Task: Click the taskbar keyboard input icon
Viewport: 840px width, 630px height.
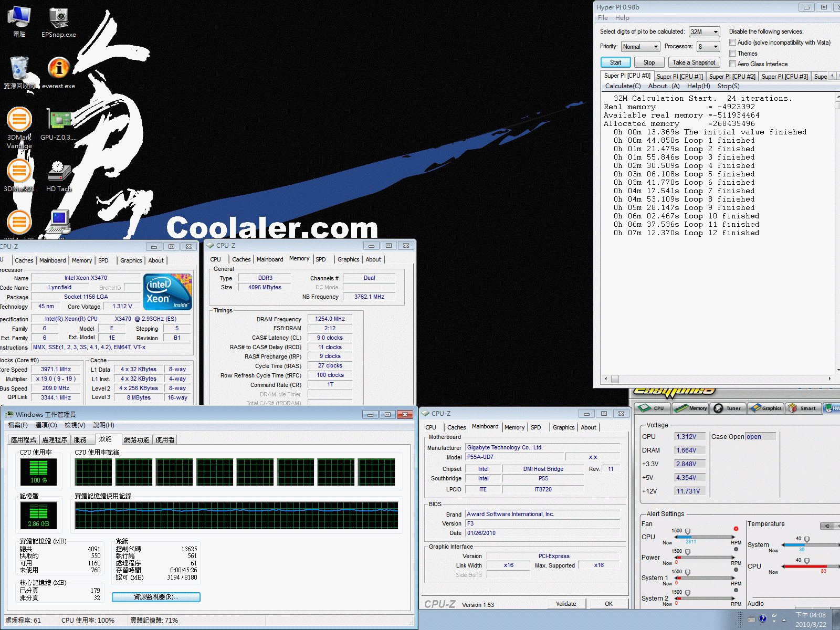Action: [x=751, y=618]
